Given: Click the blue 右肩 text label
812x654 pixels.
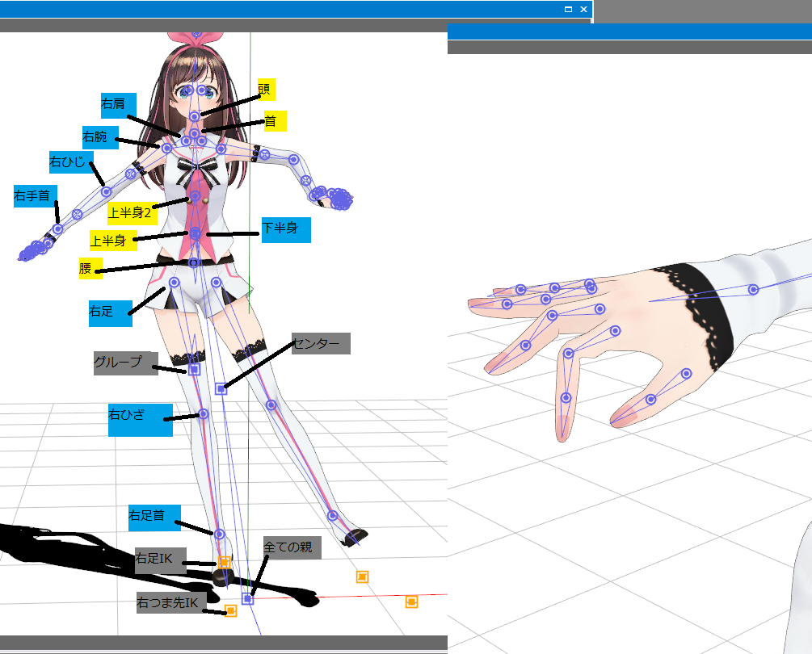Looking at the screenshot, I should tap(118, 105).
